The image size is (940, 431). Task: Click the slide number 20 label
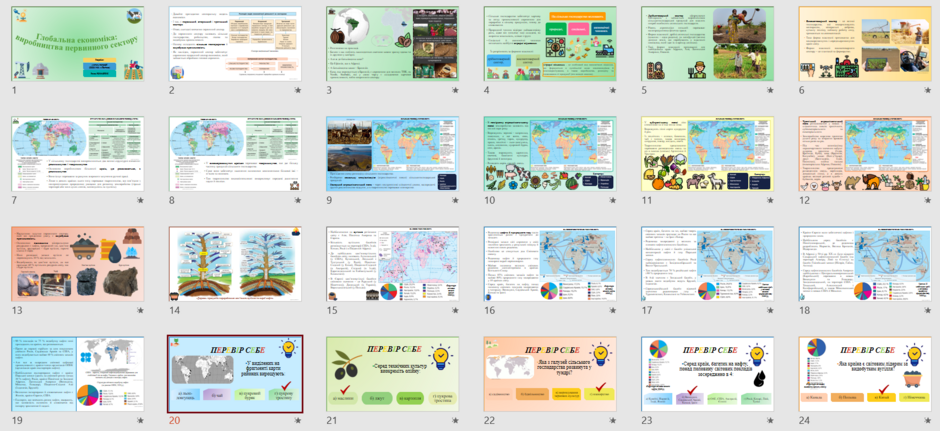[x=174, y=421]
